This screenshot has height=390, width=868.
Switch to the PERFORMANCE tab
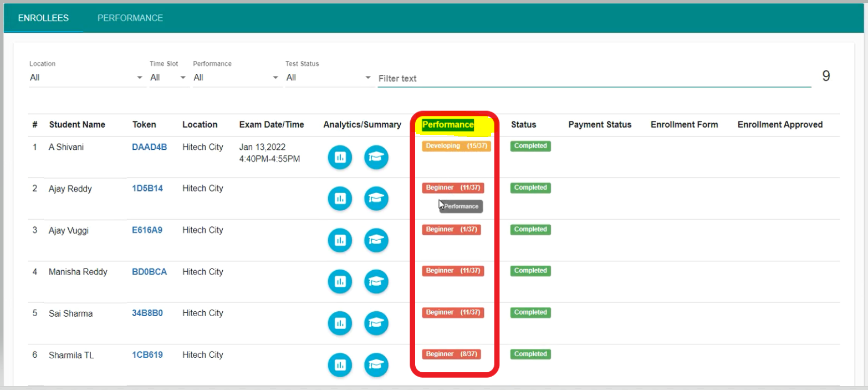tap(130, 18)
